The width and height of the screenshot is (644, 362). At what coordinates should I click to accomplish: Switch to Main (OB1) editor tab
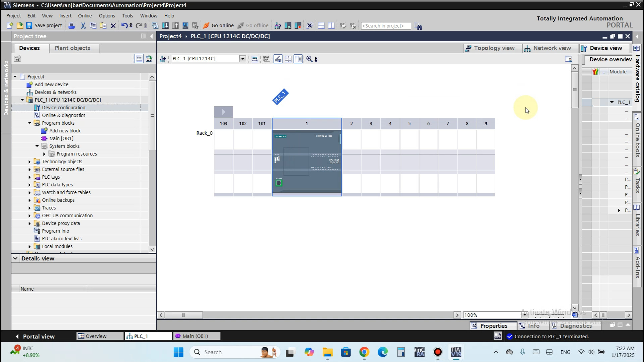(x=197, y=336)
